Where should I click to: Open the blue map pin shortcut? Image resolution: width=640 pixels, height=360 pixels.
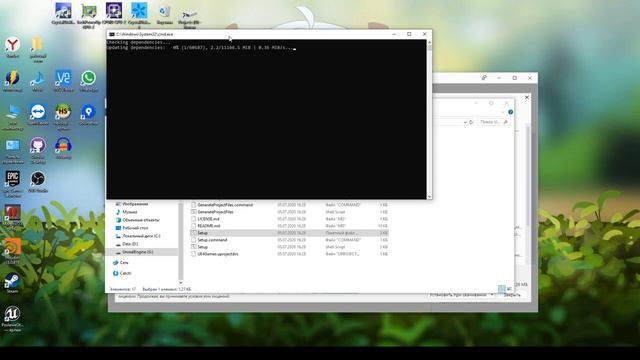click(89, 114)
